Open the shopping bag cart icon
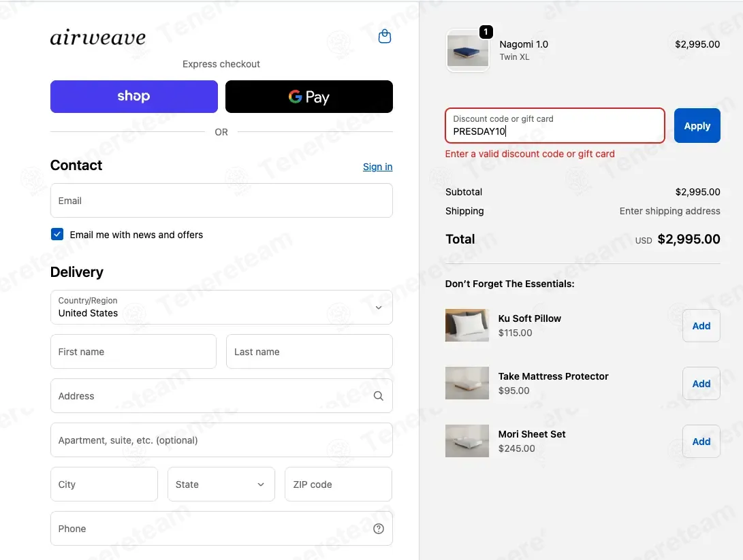This screenshot has width=743, height=560. (384, 36)
